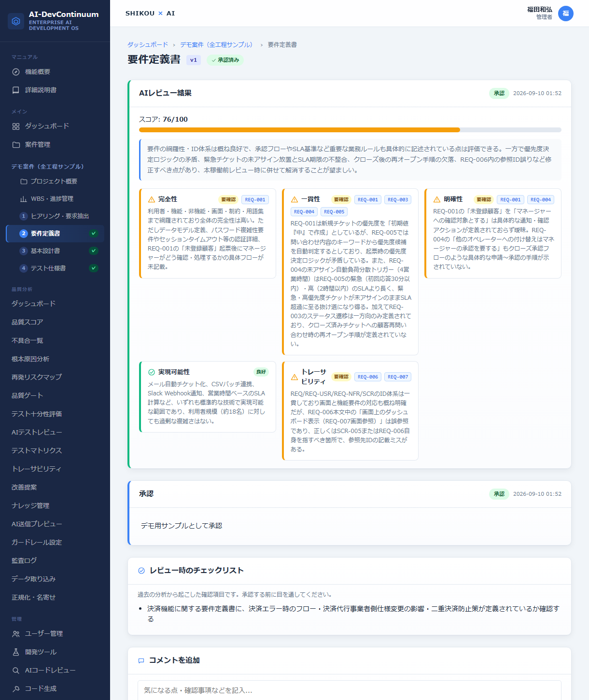Open AIテストレビュー menu item
589x700 pixels.
tap(37, 433)
